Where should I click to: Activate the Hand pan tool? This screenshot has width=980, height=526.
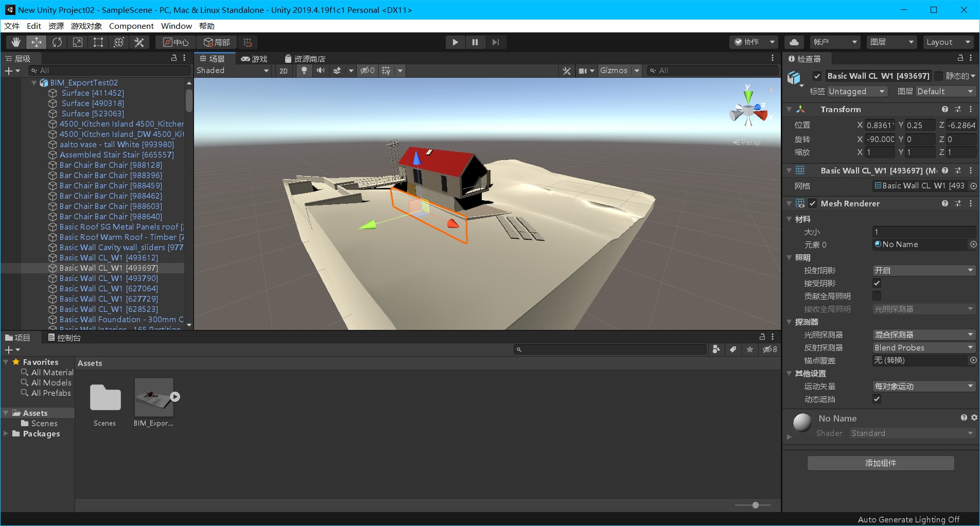[x=15, y=42]
